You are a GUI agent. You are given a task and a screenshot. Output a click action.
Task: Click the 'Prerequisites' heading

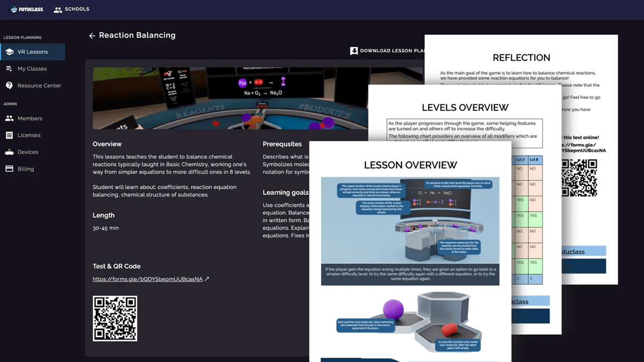[282, 144]
